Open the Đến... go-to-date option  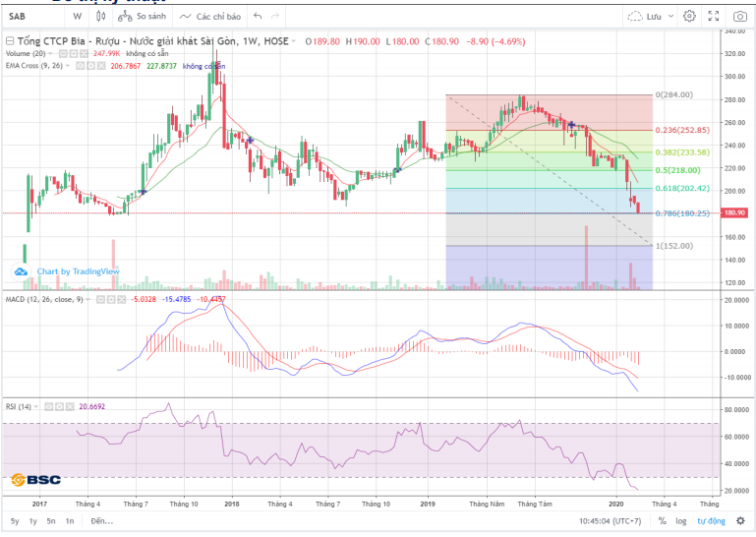click(x=101, y=521)
